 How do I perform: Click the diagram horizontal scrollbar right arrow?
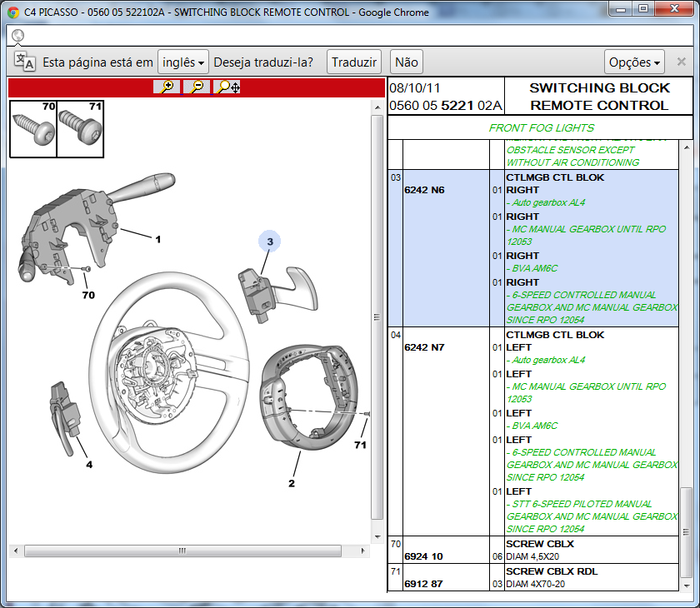(x=363, y=551)
